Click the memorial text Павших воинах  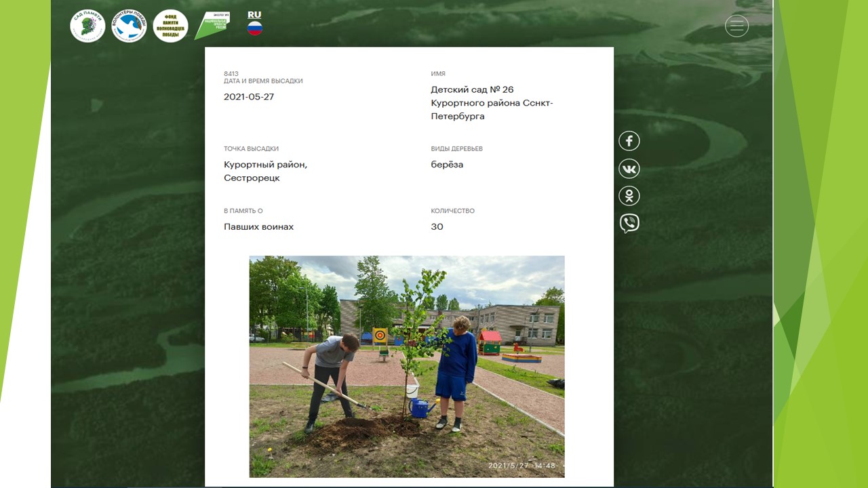(x=259, y=227)
